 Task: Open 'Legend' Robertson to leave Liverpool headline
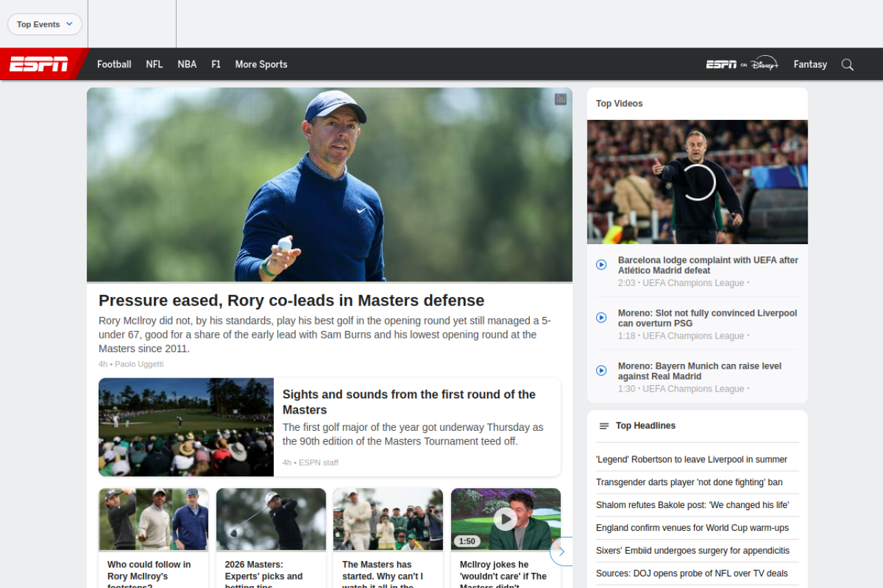pos(691,460)
